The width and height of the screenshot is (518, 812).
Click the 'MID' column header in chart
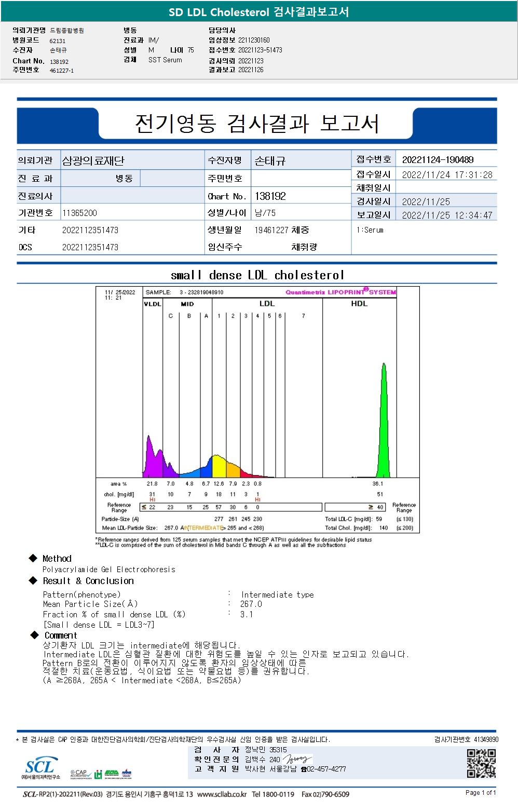(187, 304)
